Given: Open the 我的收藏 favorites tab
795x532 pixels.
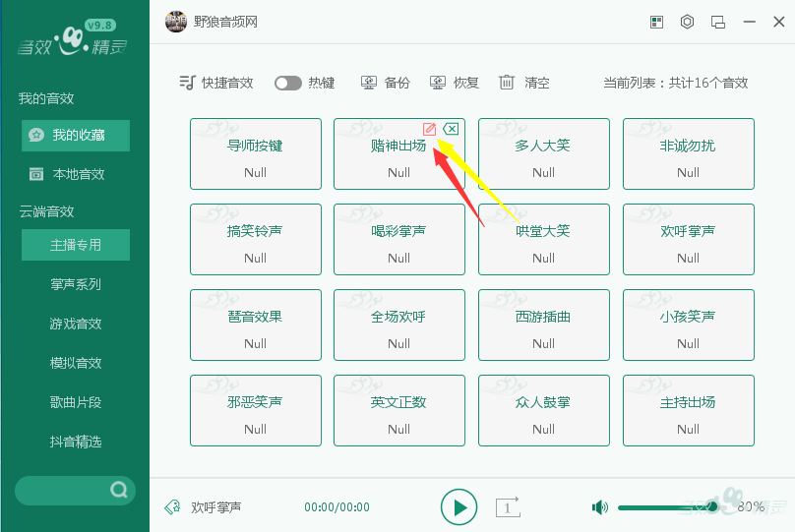Looking at the screenshot, I should (76, 136).
